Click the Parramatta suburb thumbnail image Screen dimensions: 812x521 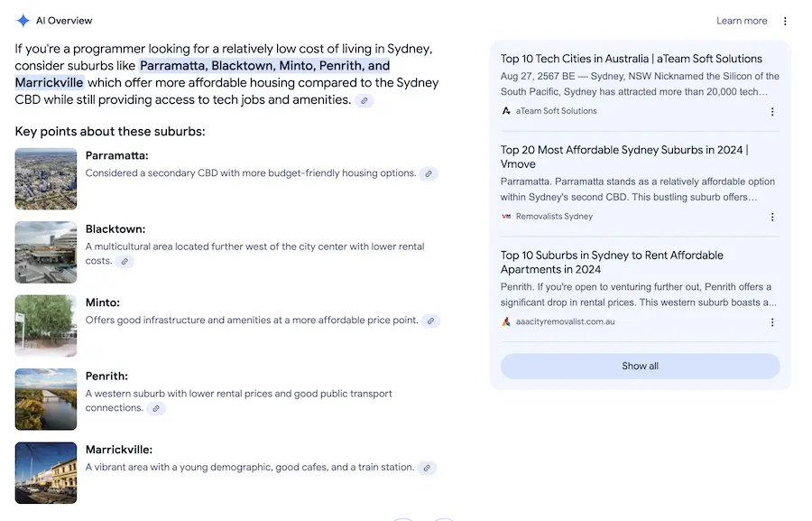click(x=45, y=178)
